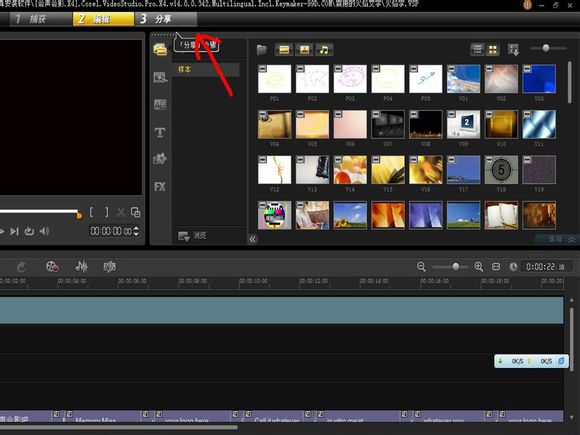Set mark-in with the left bracket button
The width and height of the screenshot is (580, 435).
click(91, 212)
